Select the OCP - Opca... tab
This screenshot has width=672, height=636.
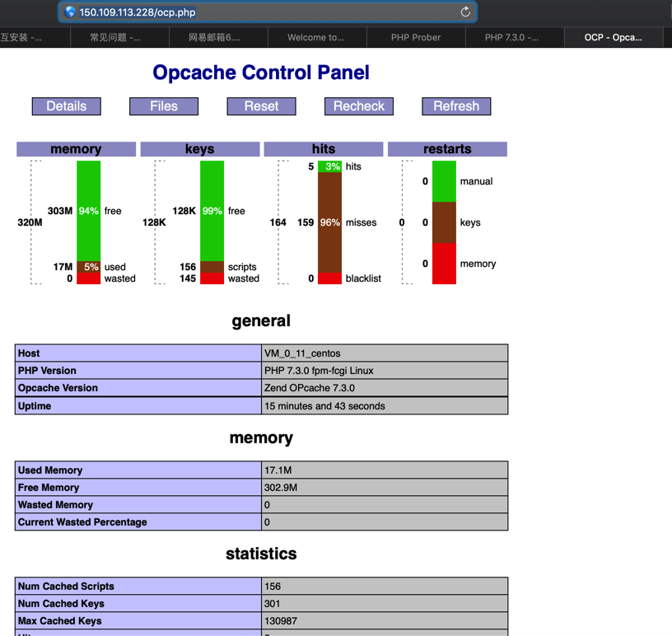pyautogui.click(x=614, y=37)
